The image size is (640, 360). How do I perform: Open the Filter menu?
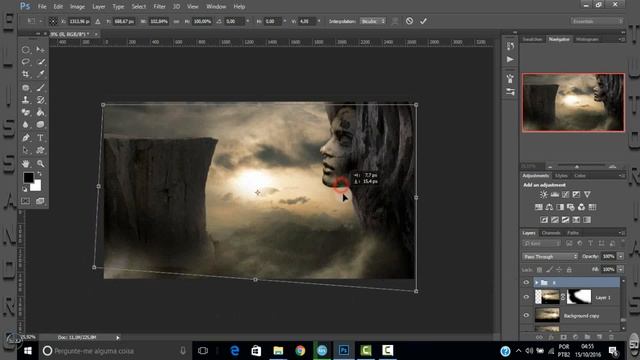pyautogui.click(x=159, y=7)
